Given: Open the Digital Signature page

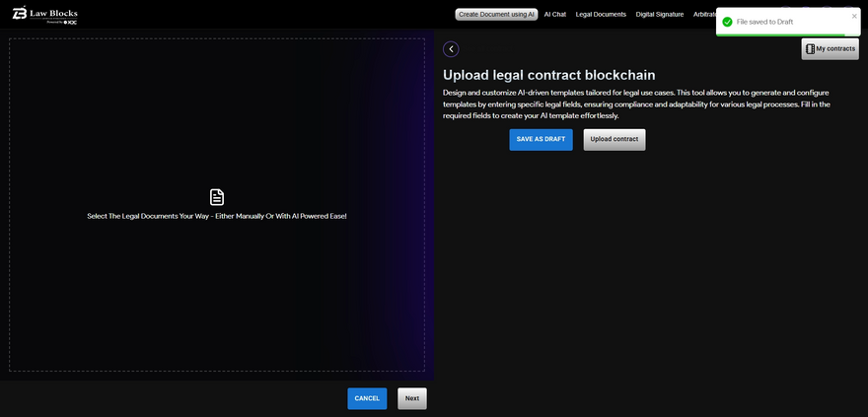Looking at the screenshot, I should coord(659,15).
